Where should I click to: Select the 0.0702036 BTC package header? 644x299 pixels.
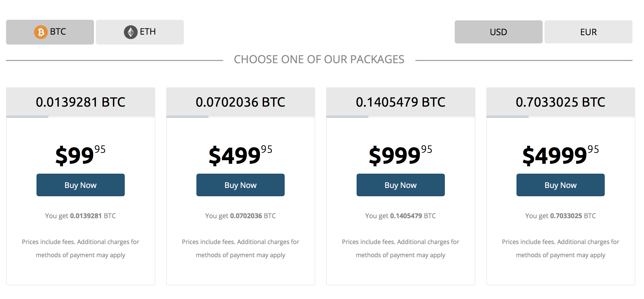point(240,102)
